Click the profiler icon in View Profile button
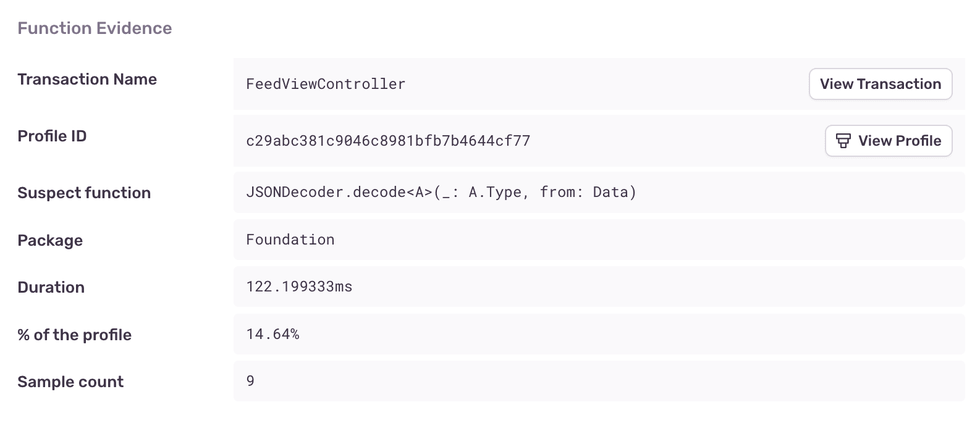This screenshot has width=980, height=431. click(843, 141)
